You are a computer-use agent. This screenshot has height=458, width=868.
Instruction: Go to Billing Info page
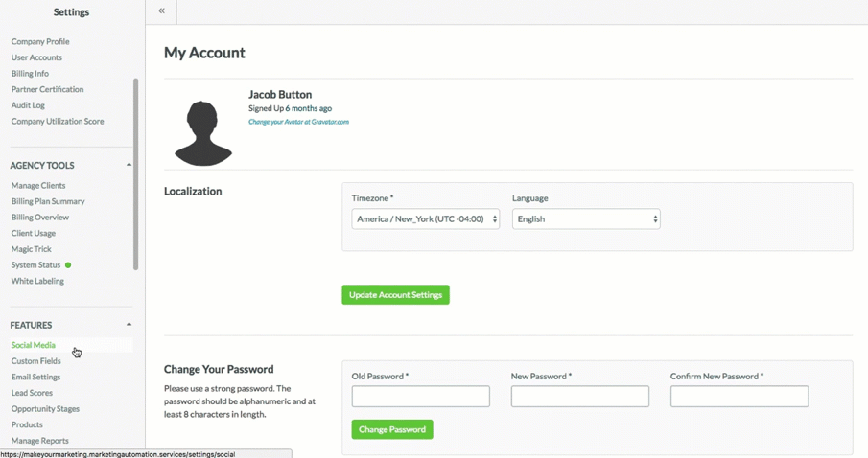30,74
